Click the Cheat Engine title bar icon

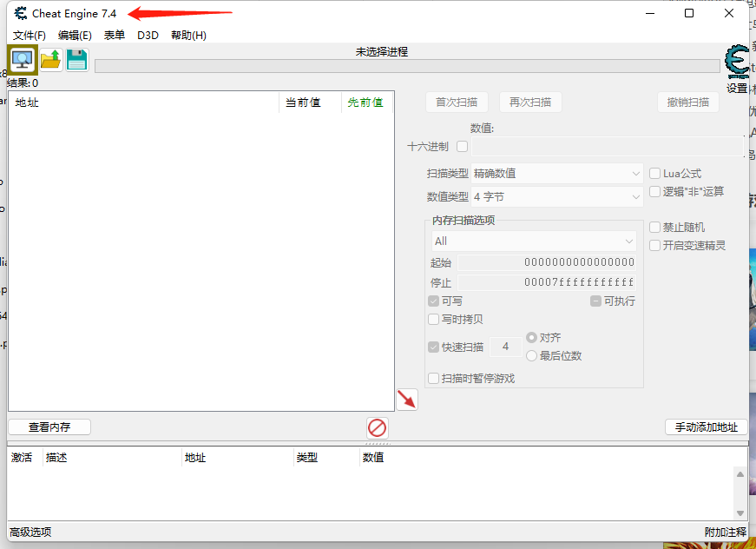21,14
